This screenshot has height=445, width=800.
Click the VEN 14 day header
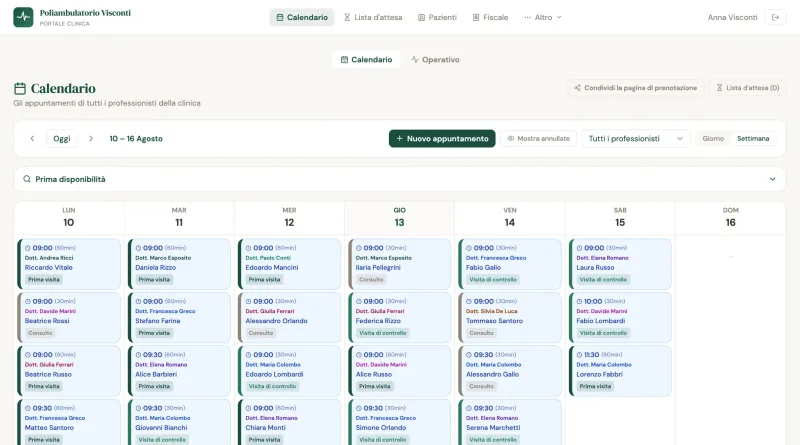510,218
